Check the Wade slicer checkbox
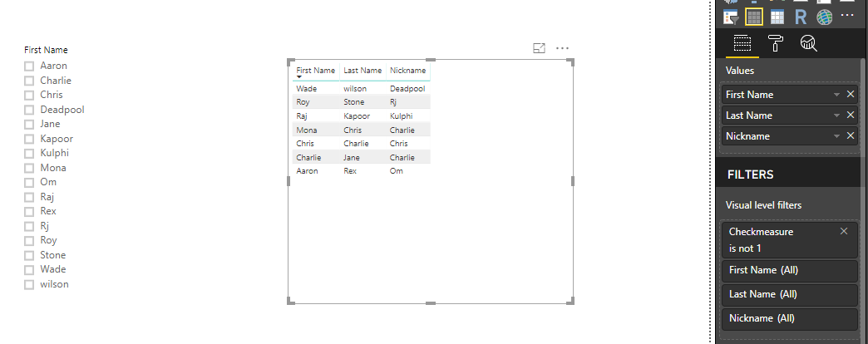The height and width of the screenshot is (344, 868). point(29,270)
